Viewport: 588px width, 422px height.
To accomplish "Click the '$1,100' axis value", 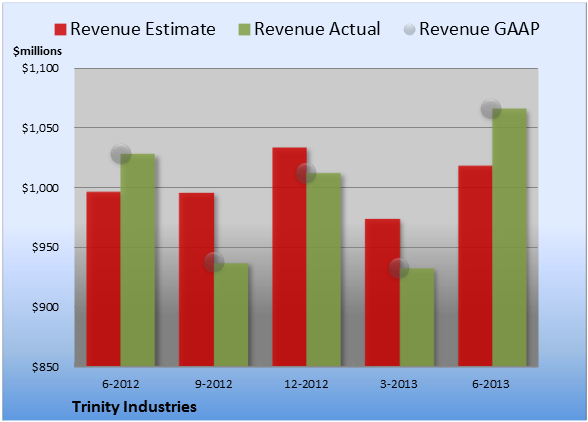I will tap(40, 68).
